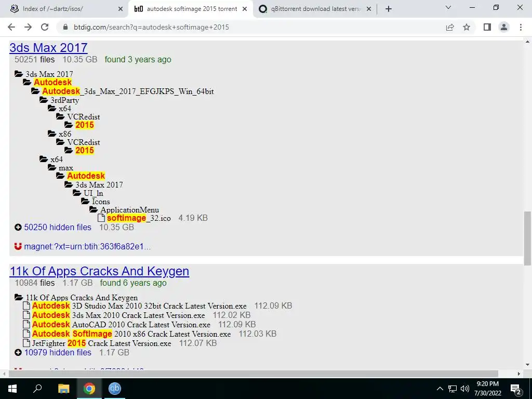Select the 'ApplicationMenu' folder entry
The height and width of the screenshot is (399, 532).
tap(129, 210)
